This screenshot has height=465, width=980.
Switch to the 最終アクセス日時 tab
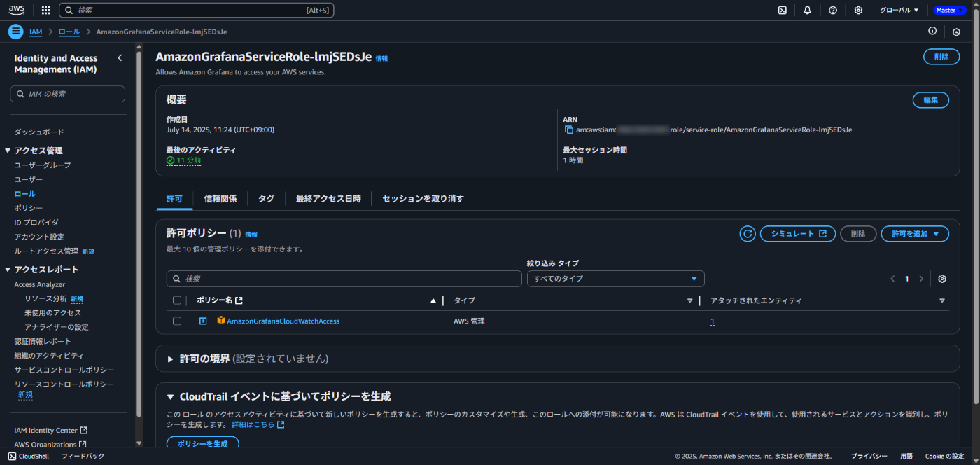pos(328,199)
